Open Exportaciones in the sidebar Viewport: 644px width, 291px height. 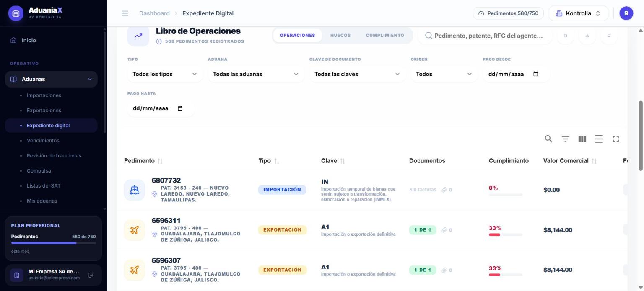tap(44, 111)
